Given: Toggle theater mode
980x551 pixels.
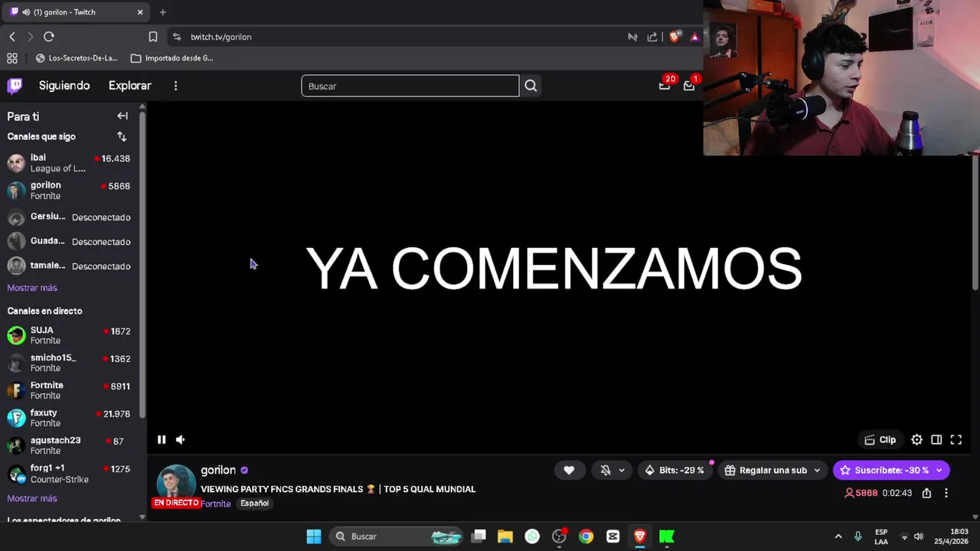Looking at the screenshot, I should [x=936, y=439].
